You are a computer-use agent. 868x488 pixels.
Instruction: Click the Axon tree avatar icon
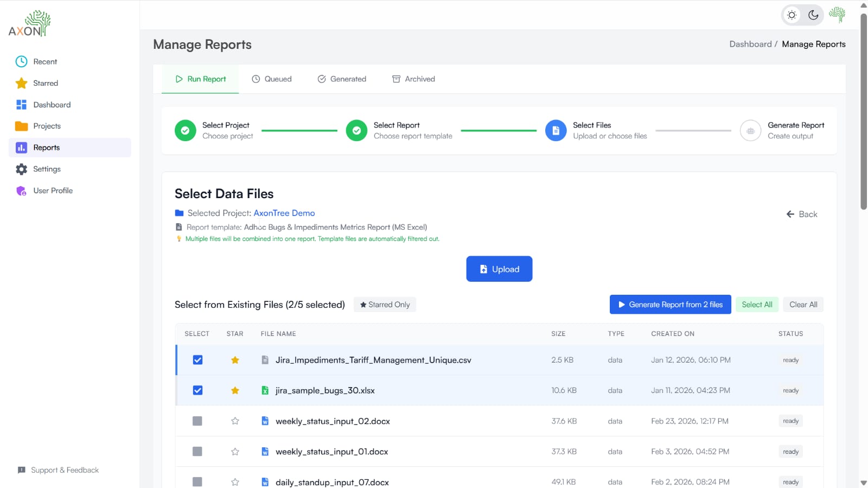tap(837, 15)
